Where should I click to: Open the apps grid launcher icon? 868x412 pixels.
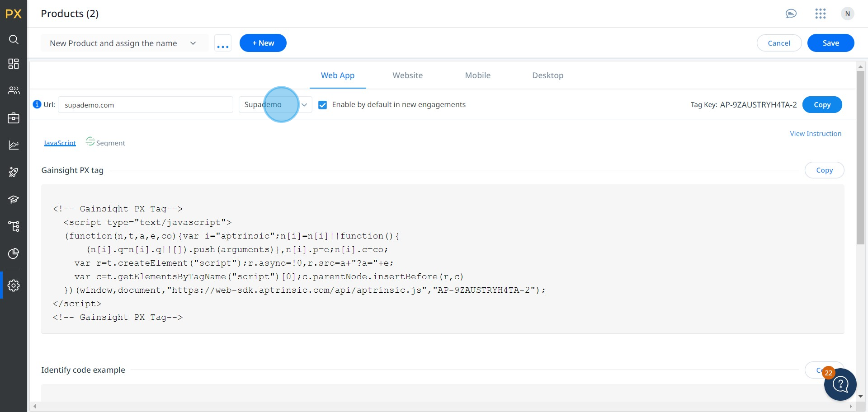tap(821, 14)
